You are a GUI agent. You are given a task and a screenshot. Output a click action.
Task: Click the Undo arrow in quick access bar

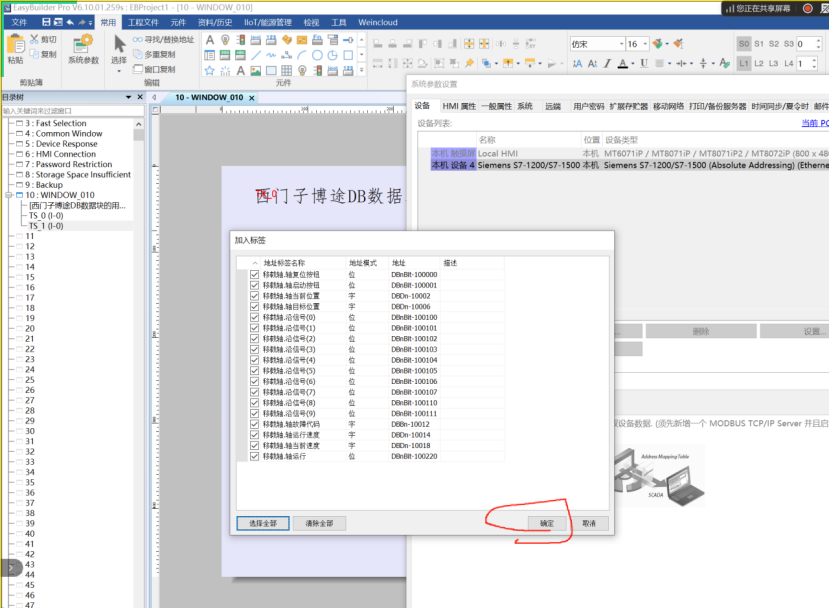tap(70, 22)
